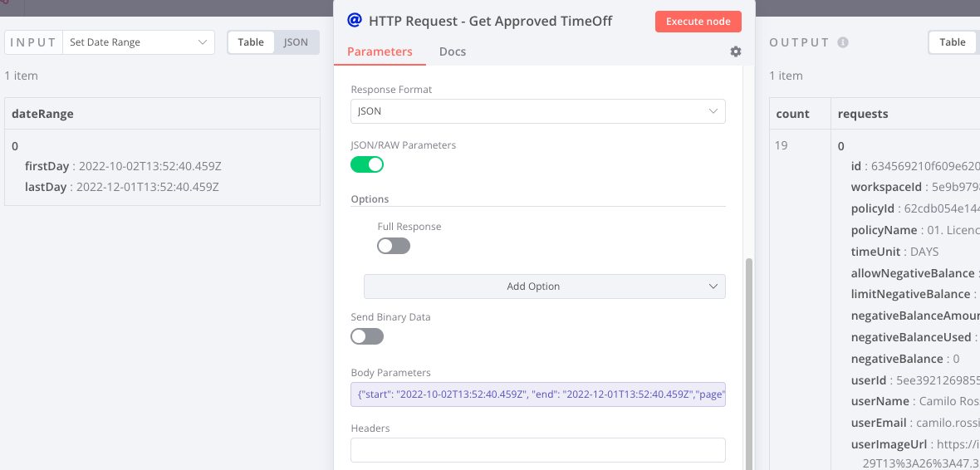Click the OUTPUT info icon
Viewport: 980px width, 470px height.
coord(842,42)
